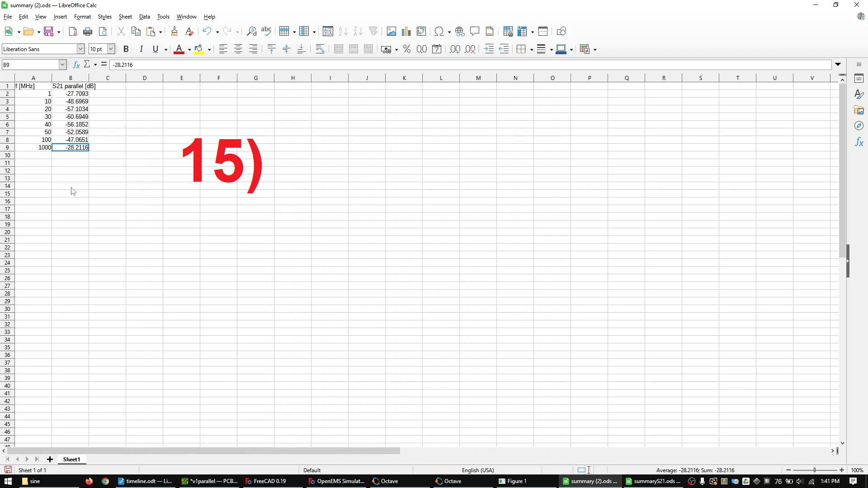Click the FreeCAD taskbar icon
Screen dimensions: 868x488
(269, 481)
